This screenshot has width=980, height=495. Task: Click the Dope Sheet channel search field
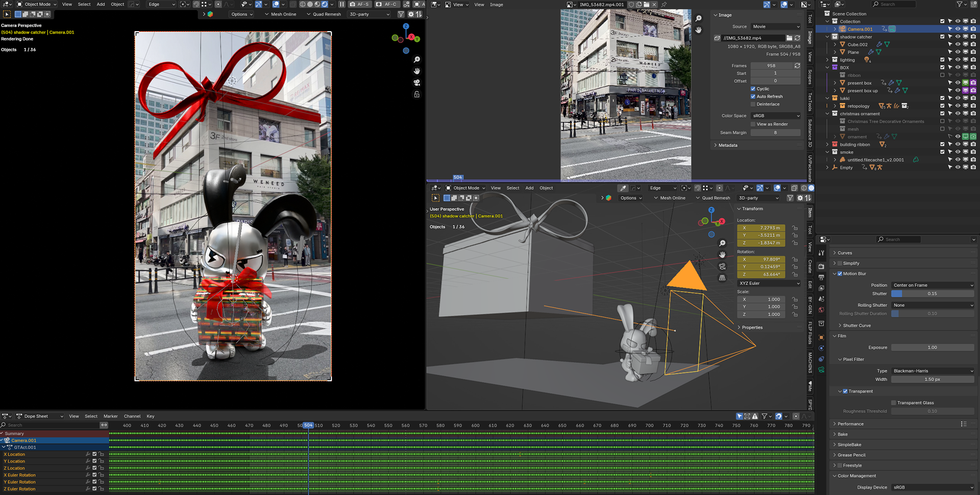point(50,425)
